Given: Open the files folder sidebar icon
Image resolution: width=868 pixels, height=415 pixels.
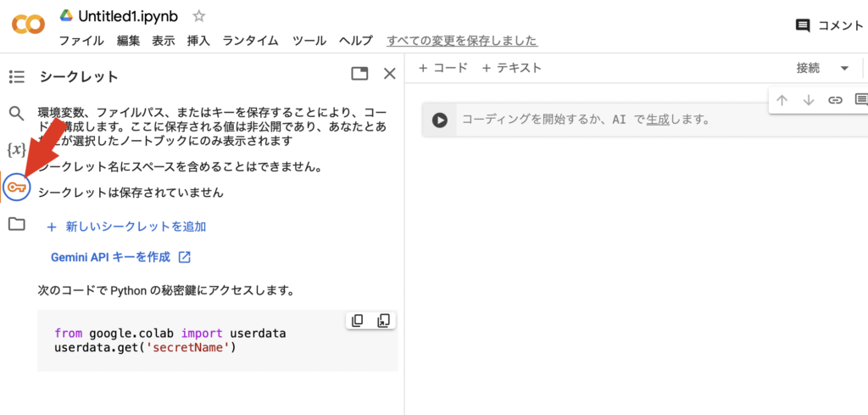Looking at the screenshot, I should coord(16,224).
